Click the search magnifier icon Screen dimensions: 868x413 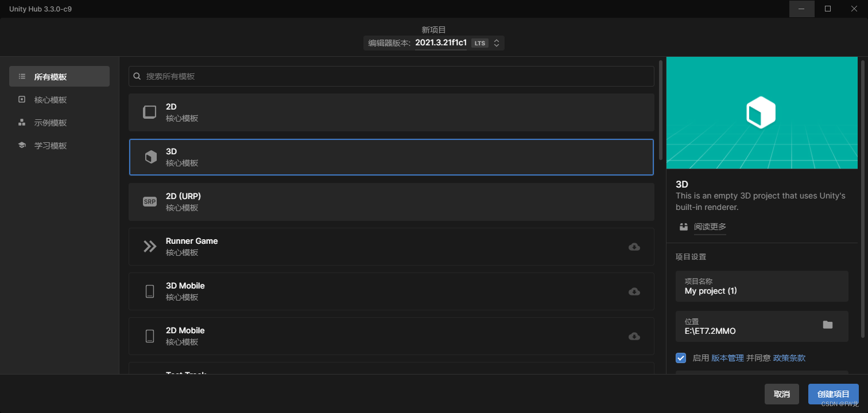click(137, 76)
